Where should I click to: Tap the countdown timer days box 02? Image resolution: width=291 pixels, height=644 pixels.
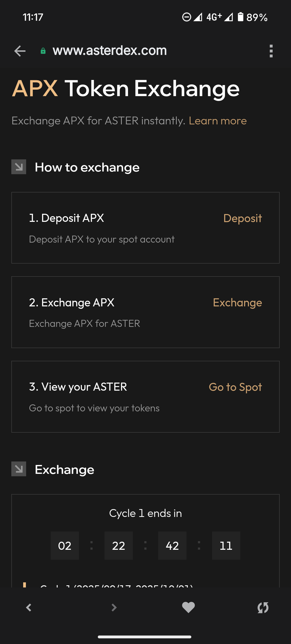65,546
